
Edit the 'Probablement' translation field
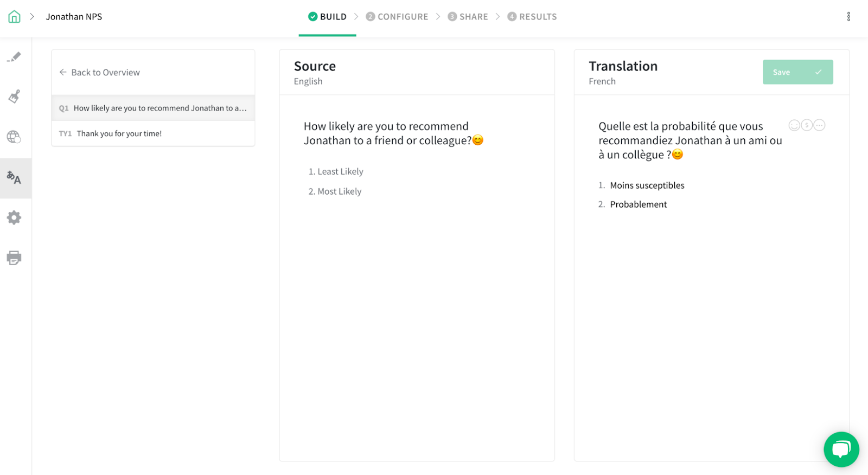(x=639, y=204)
